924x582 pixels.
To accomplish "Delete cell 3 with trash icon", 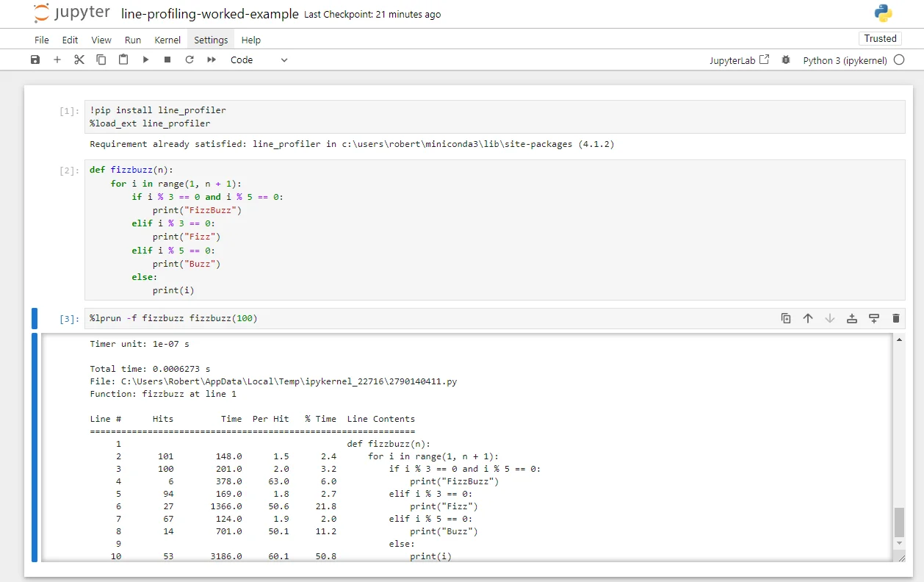I will (x=896, y=318).
